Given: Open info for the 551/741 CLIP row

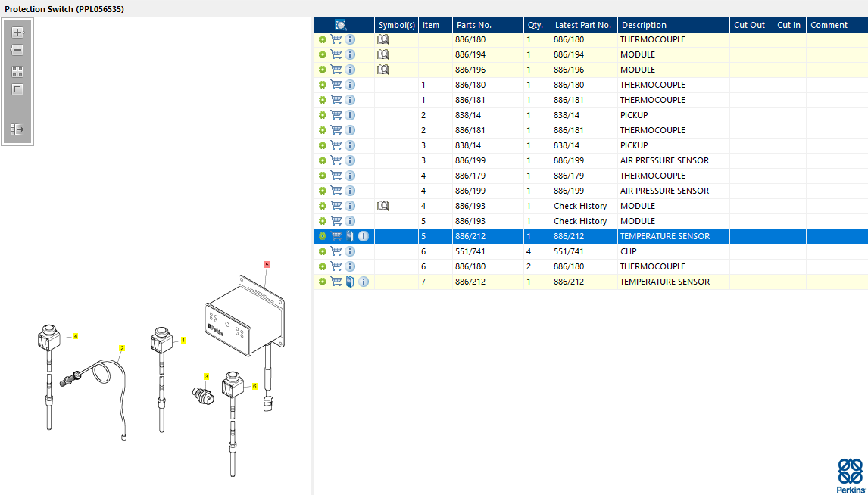Looking at the screenshot, I should pyautogui.click(x=350, y=251).
